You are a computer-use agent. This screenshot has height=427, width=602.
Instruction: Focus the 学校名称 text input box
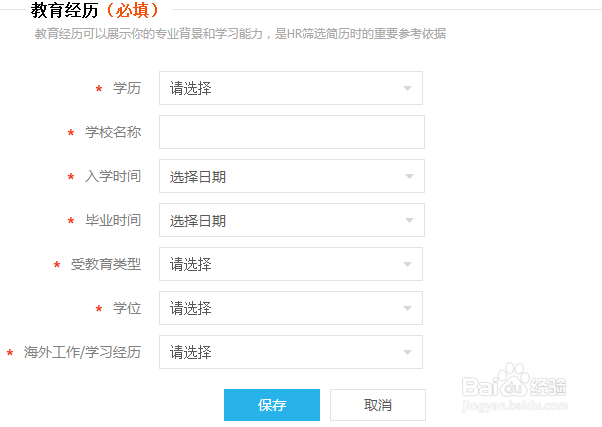point(291,132)
